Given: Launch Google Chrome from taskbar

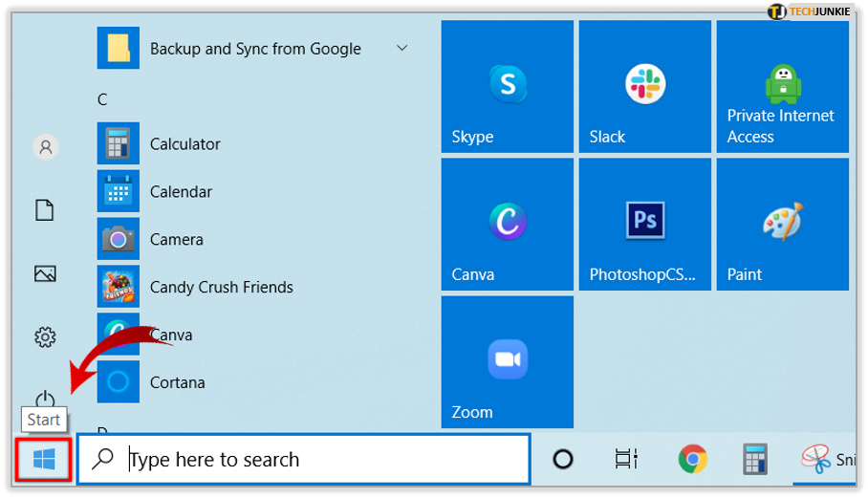Looking at the screenshot, I should [692, 459].
